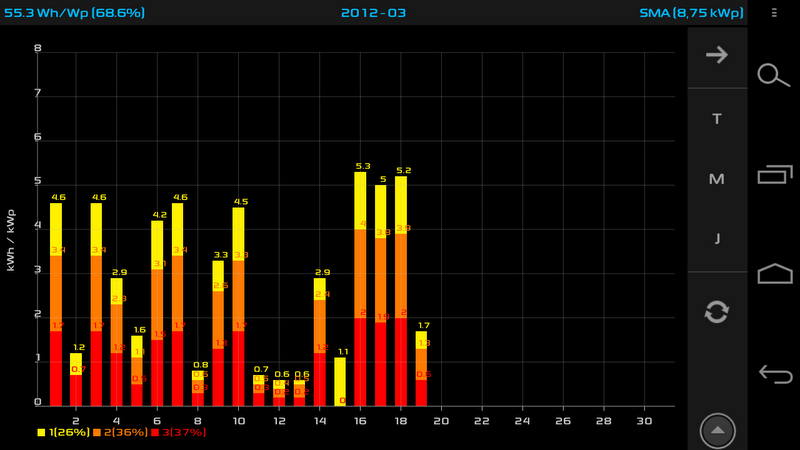800x450 pixels.
Task: Tap the Android search magnifier
Action: (773, 76)
